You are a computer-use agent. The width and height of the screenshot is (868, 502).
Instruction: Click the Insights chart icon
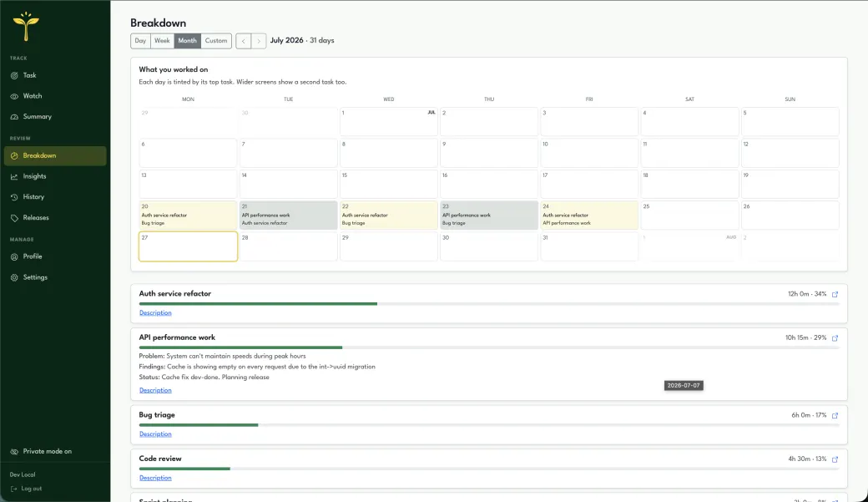click(x=14, y=176)
